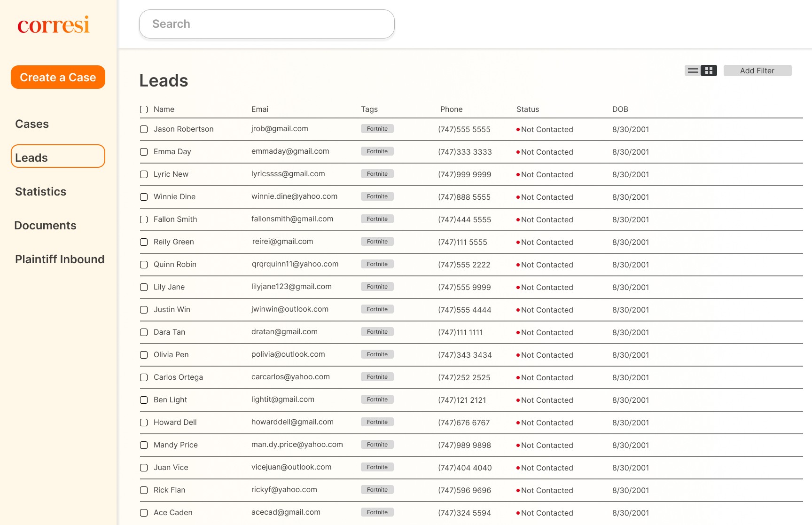Click email qrqrquinn11@yahoo.com
Viewport: 812px width, 525px height.
(x=295, y=264)
